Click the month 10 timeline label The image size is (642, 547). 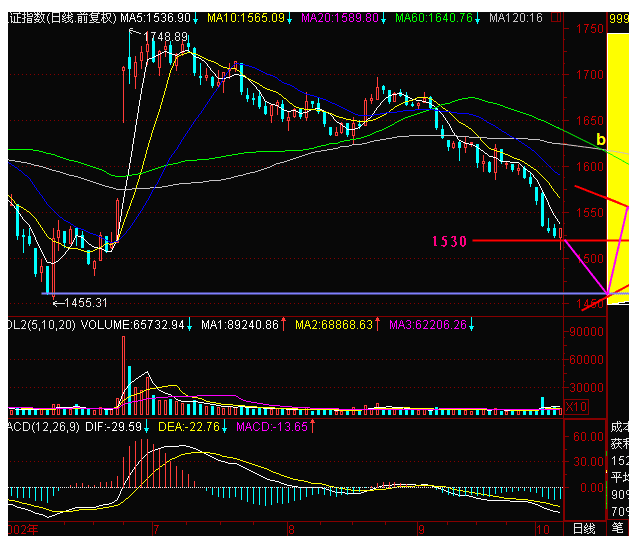pos(543,530)
